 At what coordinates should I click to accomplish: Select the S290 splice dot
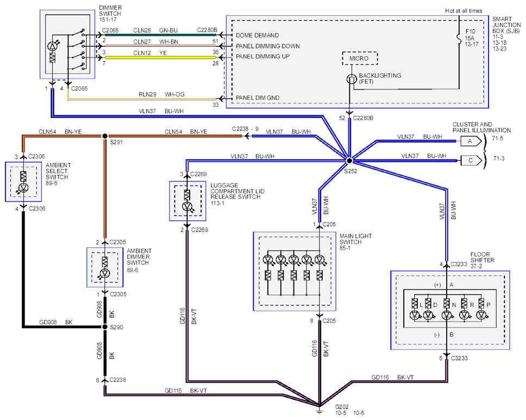[x=105, y=327]
